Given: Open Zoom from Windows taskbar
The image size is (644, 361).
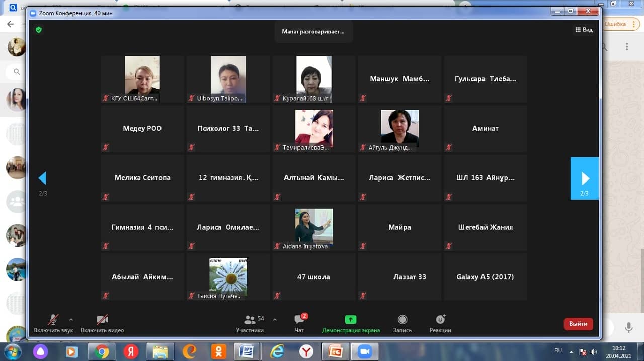Looking at the screenshot, I should [364, 351].
